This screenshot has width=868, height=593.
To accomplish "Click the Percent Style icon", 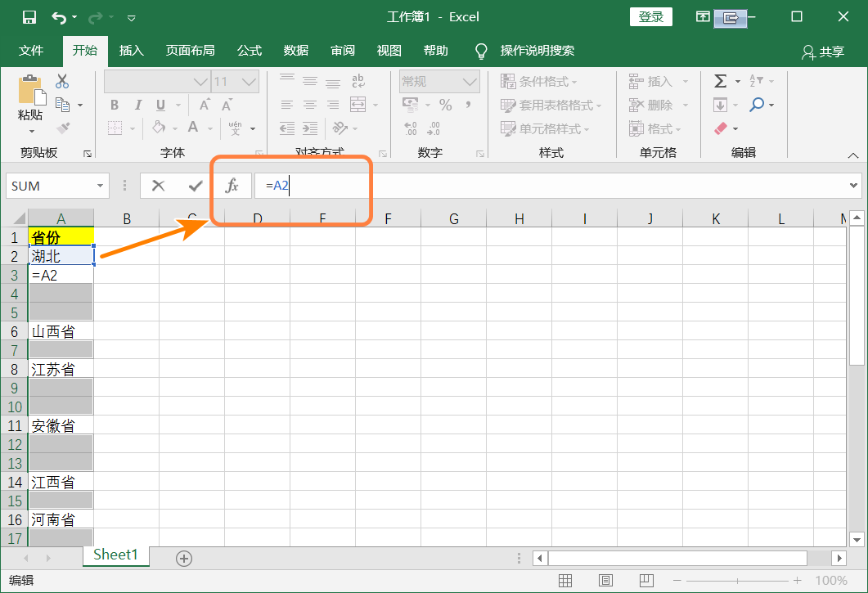I will click(446, 105).
